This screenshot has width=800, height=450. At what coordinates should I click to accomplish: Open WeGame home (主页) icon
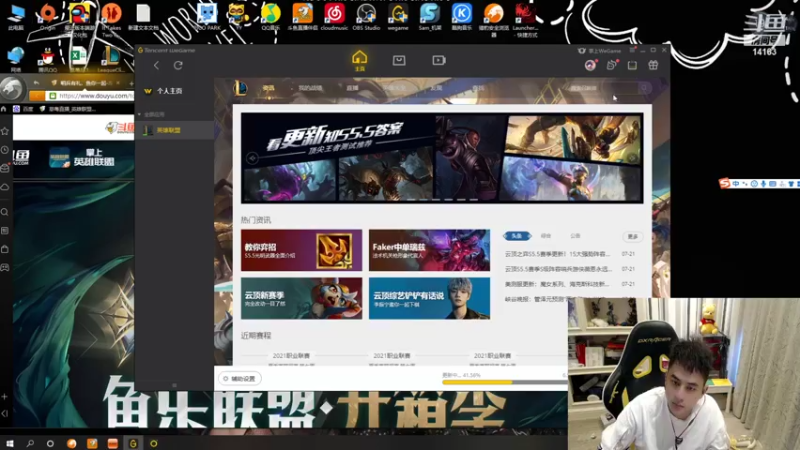pos(360,60)
